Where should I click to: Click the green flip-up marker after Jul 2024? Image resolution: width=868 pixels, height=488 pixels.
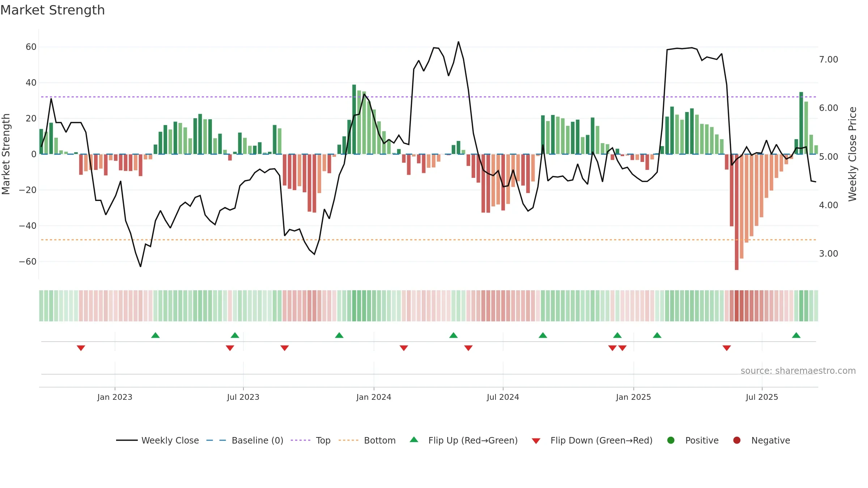click(x=543, y=335)
